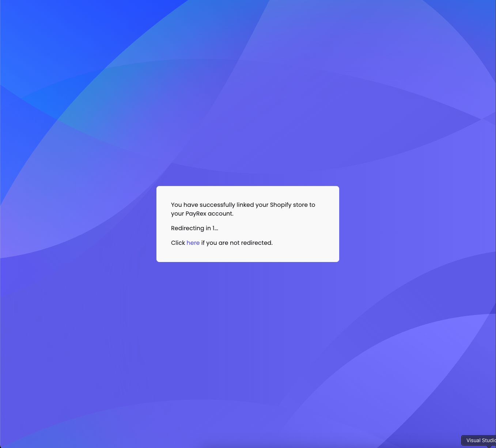The height and width of the screenshot is (448, 496).
Task: Click the countdown number "1..." in the card
Action: [x=215, y=228]
